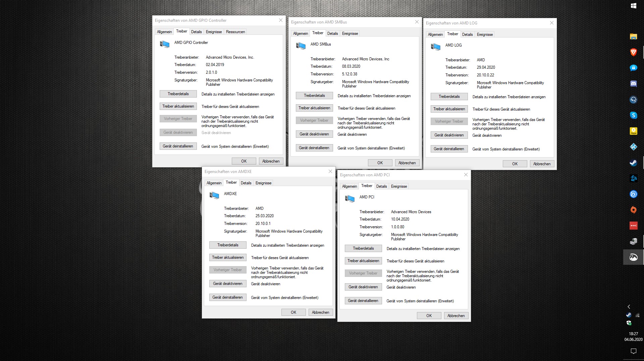The height and width of the screenshot is (361, 644).
Task: Open TeamSpeak headset icon on taskbar
Action: tap(633, 100)
